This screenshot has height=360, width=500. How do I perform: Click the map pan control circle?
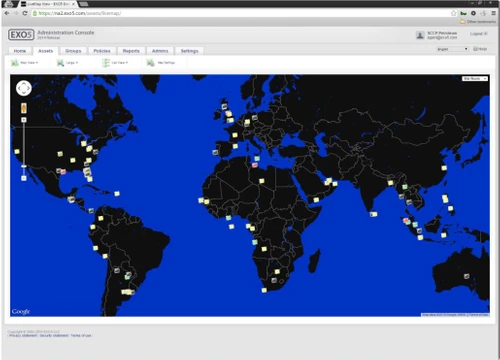(24, 88)
